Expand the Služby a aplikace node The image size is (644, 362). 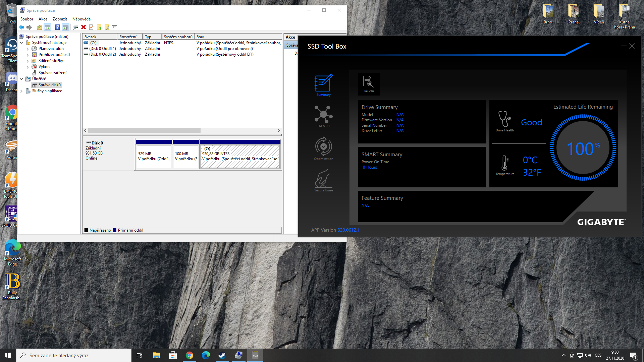(21, 91)
